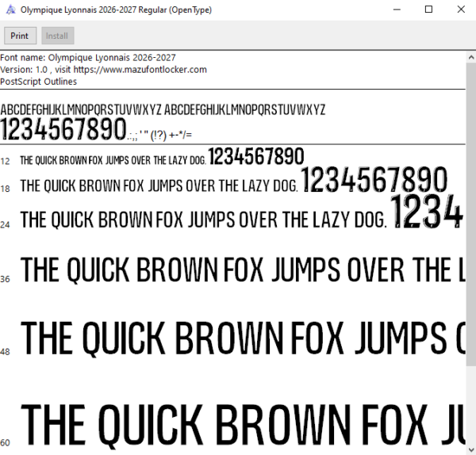This screenshot has width=476, height=455.
Task: Click the size 48 label
Action: click(5, 352)
